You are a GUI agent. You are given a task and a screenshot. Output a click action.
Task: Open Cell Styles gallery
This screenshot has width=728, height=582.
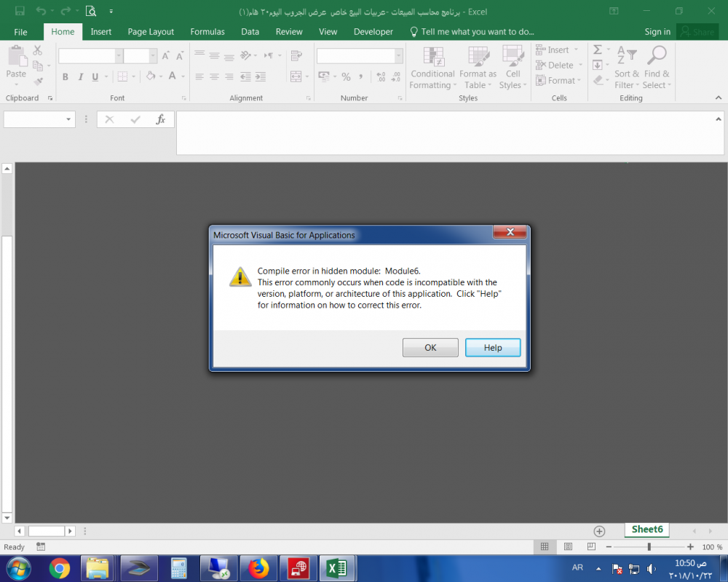513,68
